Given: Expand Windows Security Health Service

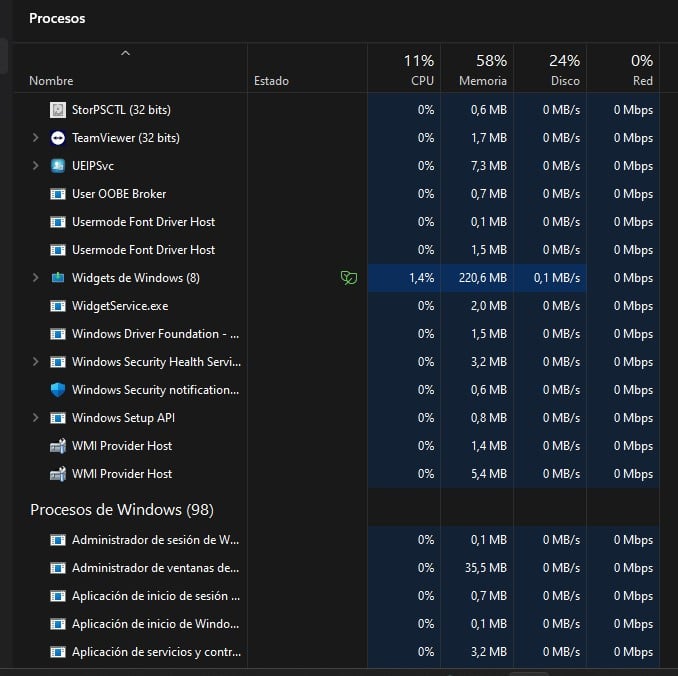Looking at the screenshot, I should point(35,362).
